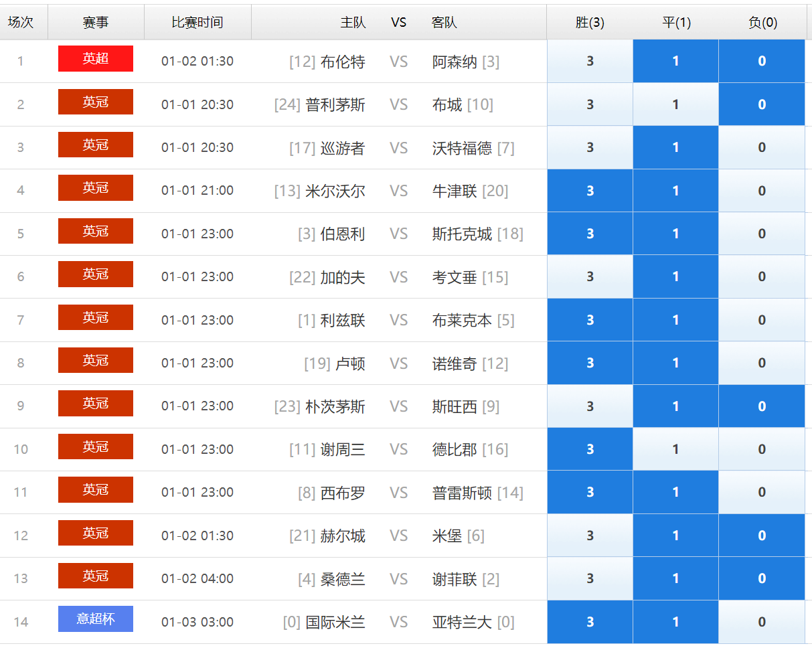Deselect win (3) for 谢周三 vs 德比郡
Screen dimensions: 812x650
590,449
